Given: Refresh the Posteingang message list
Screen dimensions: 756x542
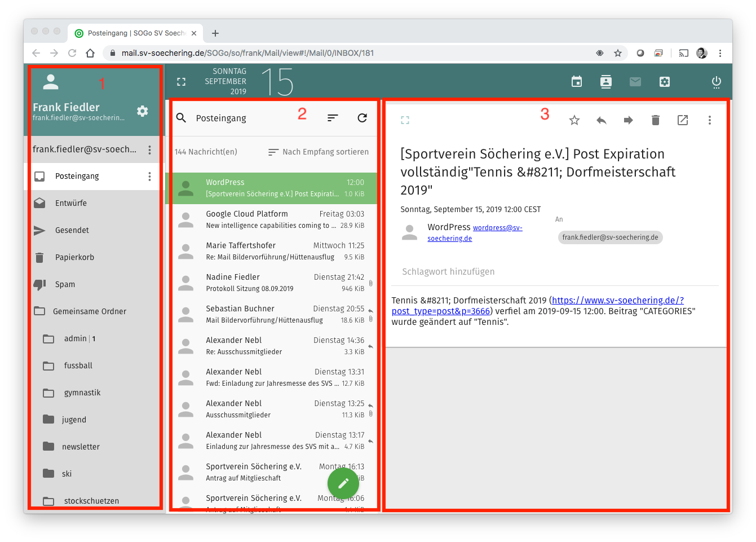Looking at the screenshot, I should coord(362,118).
